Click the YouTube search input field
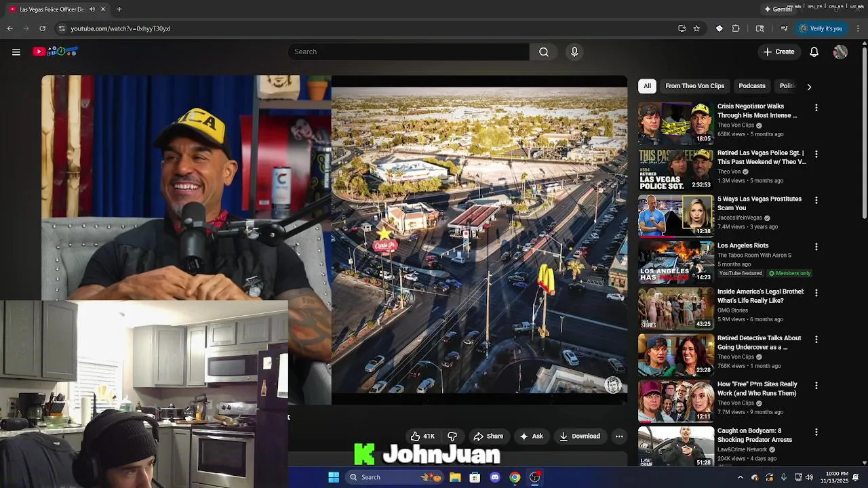The width and height of the screenshot is (868, 488). (x=409, y=52)
